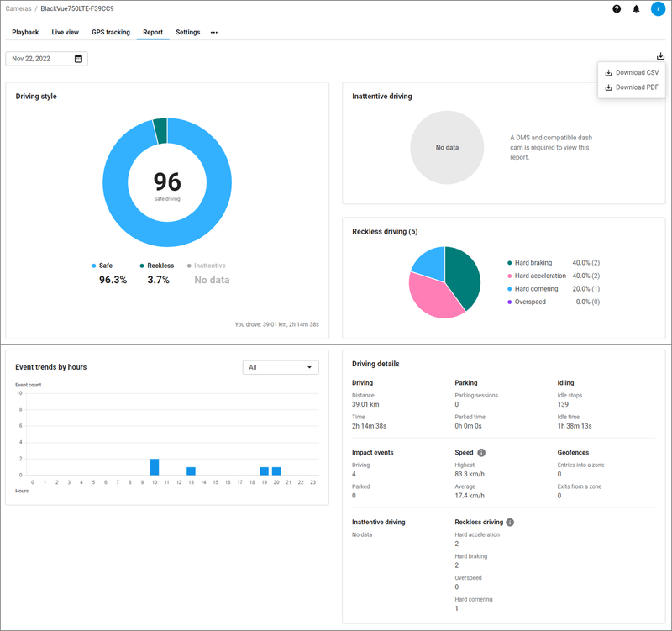The height and width of the screenshot is (631, 672).
Task: Open the Playback tab
Action: point(25,33)
